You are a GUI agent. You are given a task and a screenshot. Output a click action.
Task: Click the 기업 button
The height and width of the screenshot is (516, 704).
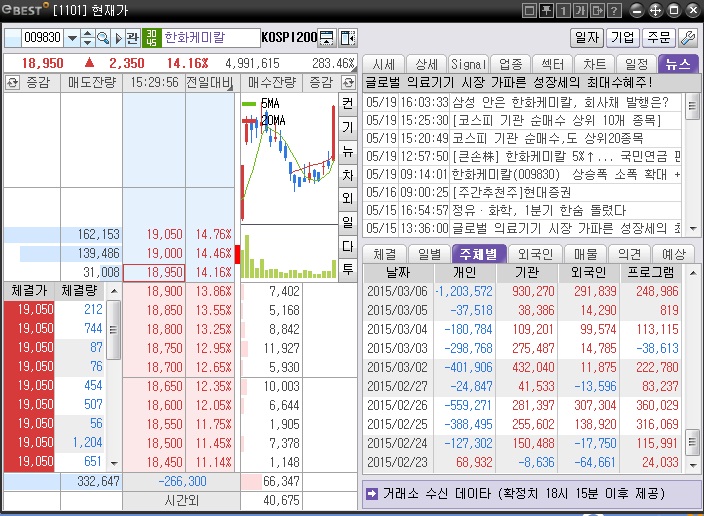point(622,38)
